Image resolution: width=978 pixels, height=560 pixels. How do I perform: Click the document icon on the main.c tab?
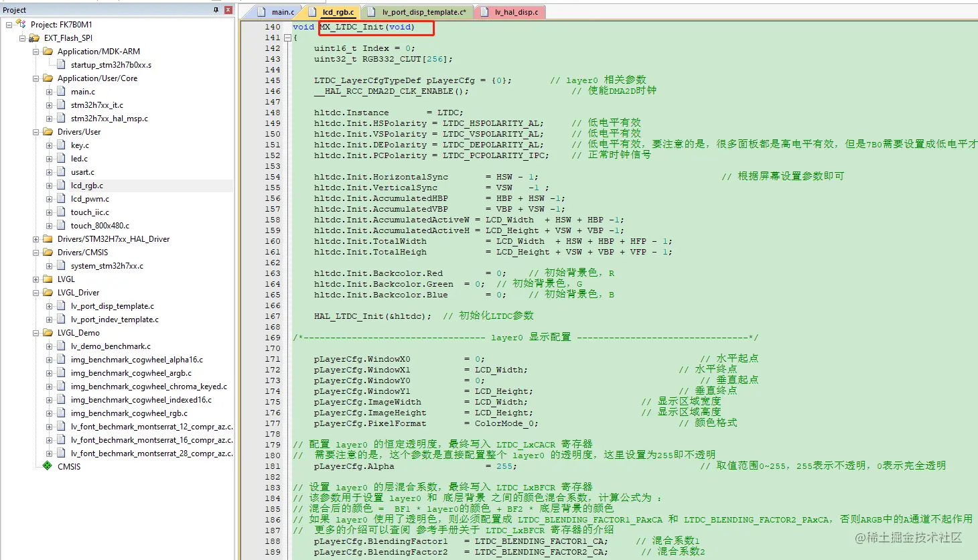click(x=262, y=12)
